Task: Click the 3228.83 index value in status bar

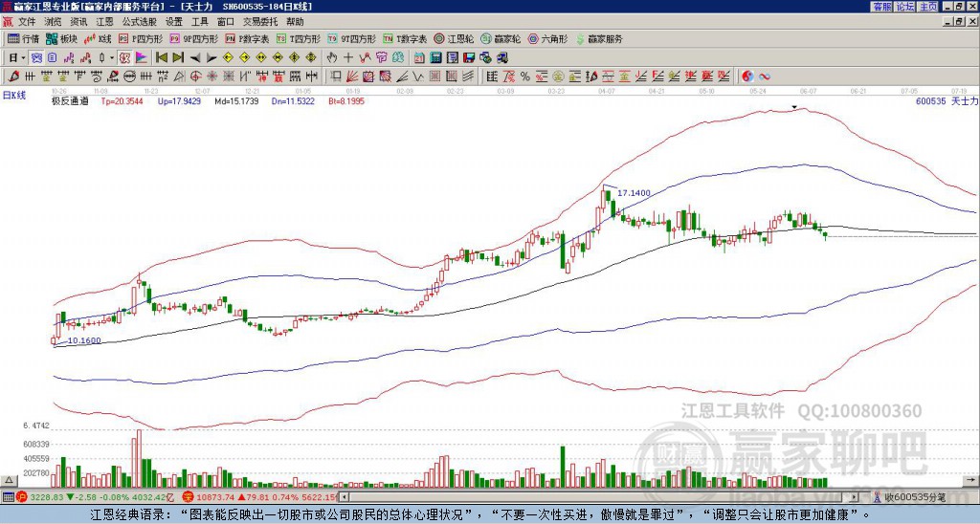Action: click(x=48, y=497)
